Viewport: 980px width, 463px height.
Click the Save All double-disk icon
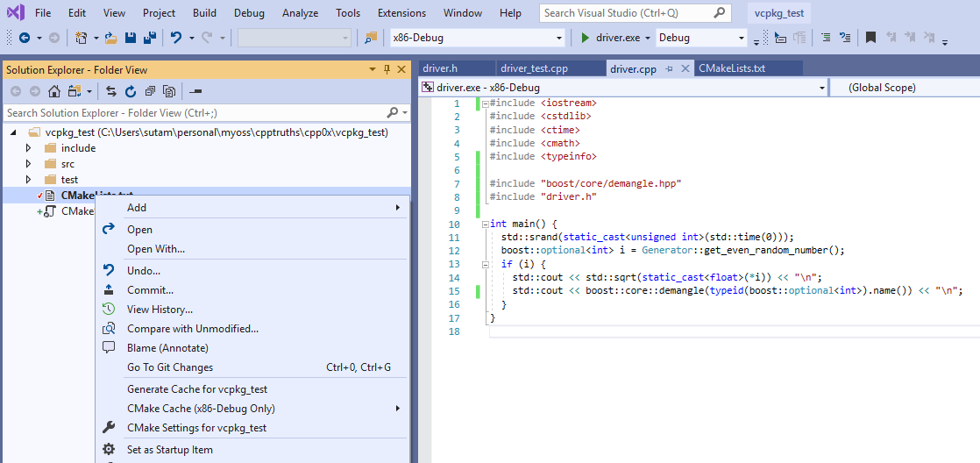(149, 38)
